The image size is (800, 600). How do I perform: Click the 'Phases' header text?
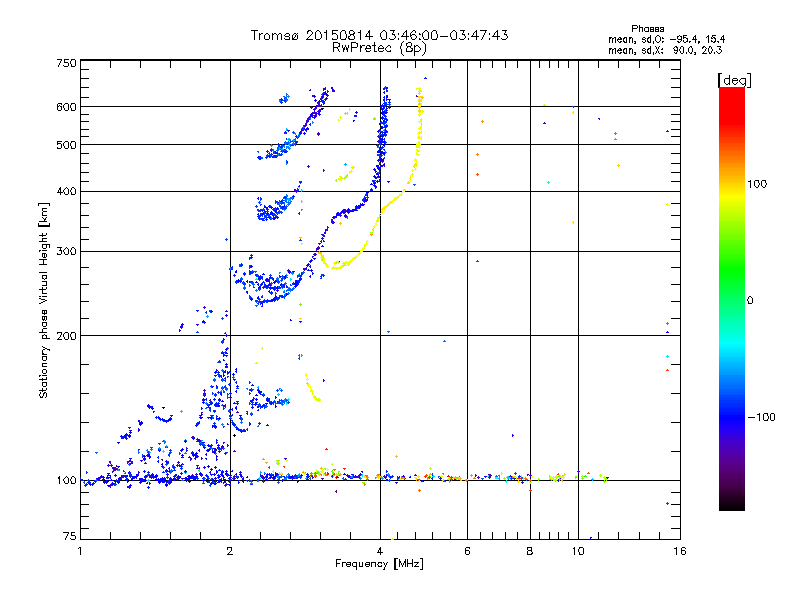(647, 29)
